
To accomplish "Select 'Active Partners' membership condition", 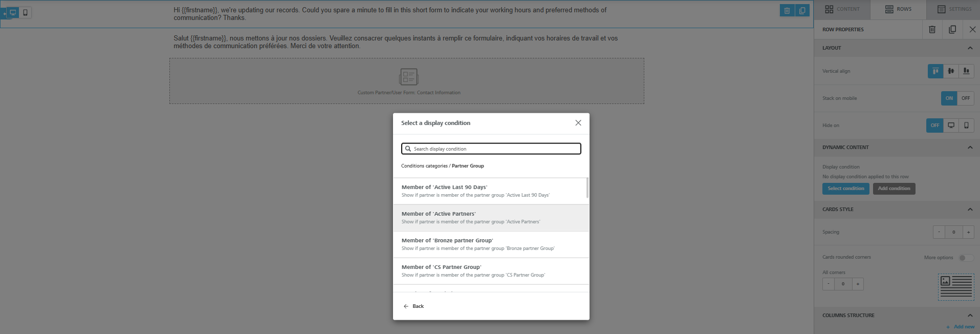I will pos(490,218).
